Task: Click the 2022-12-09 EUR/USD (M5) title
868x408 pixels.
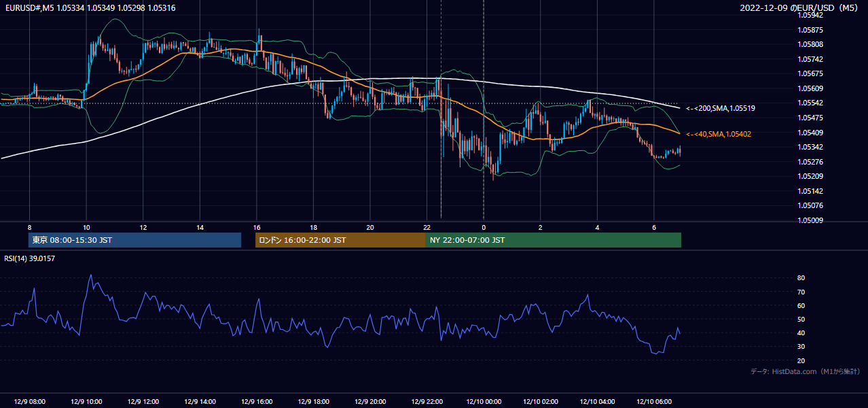Action: pos(800,7)
